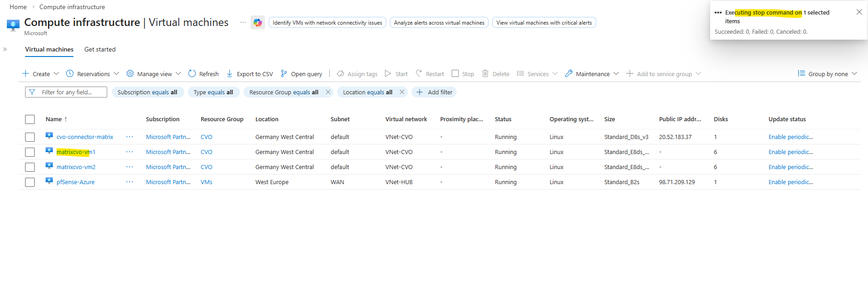Click the Filter for any field input
Image resolution: width=868 pixels, height=283 pixels.
pos(67,92)
